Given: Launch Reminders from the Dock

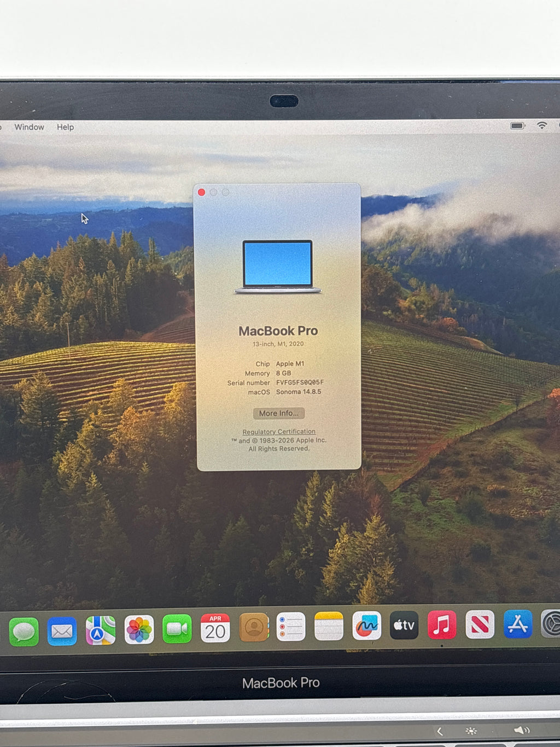Looking at the screenshot, I should click(x=291, y=627).
